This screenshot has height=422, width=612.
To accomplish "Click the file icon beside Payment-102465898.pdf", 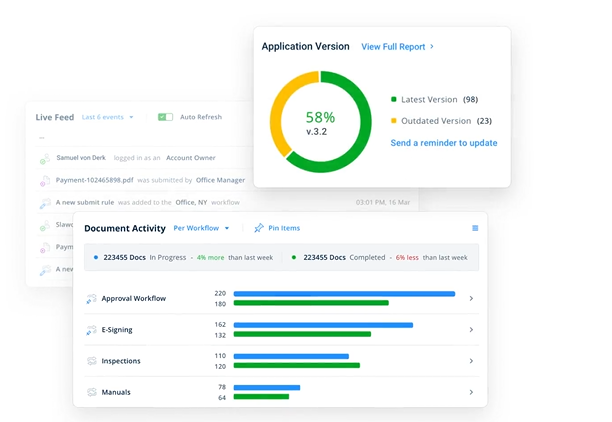I will [x=44, y=181].
